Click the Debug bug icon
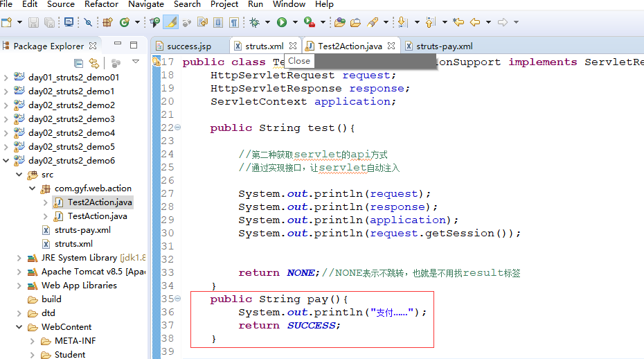644x359 pixels. point(255,22)
